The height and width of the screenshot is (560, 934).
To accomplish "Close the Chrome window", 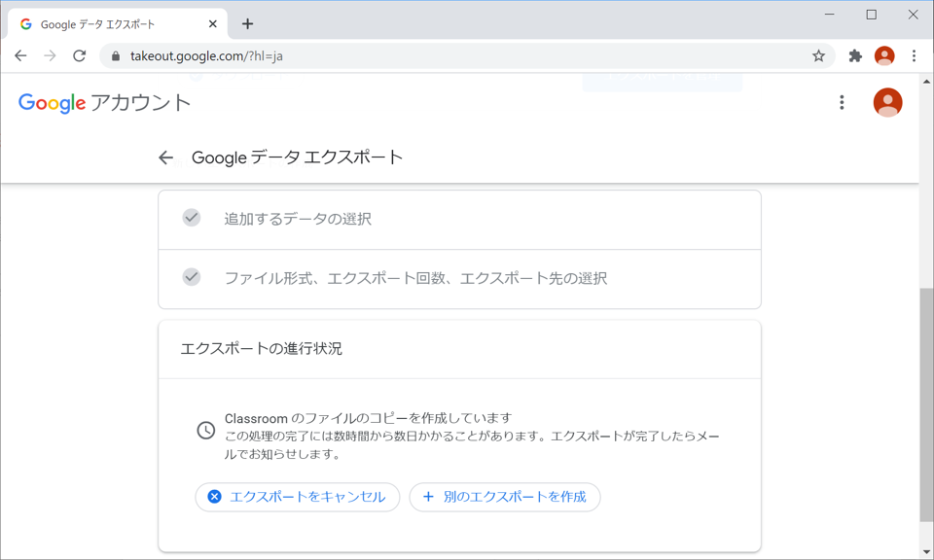I will click(913, 15).
